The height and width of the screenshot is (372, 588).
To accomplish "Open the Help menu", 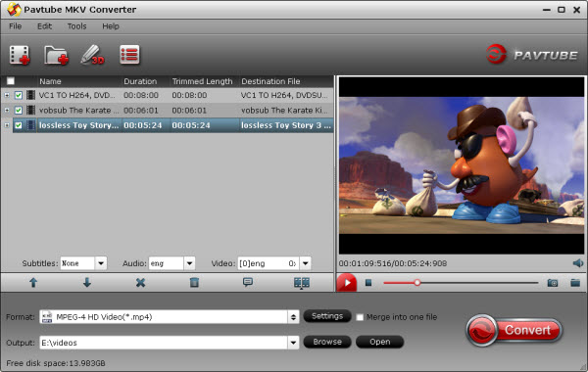I will tap(111, 26).
